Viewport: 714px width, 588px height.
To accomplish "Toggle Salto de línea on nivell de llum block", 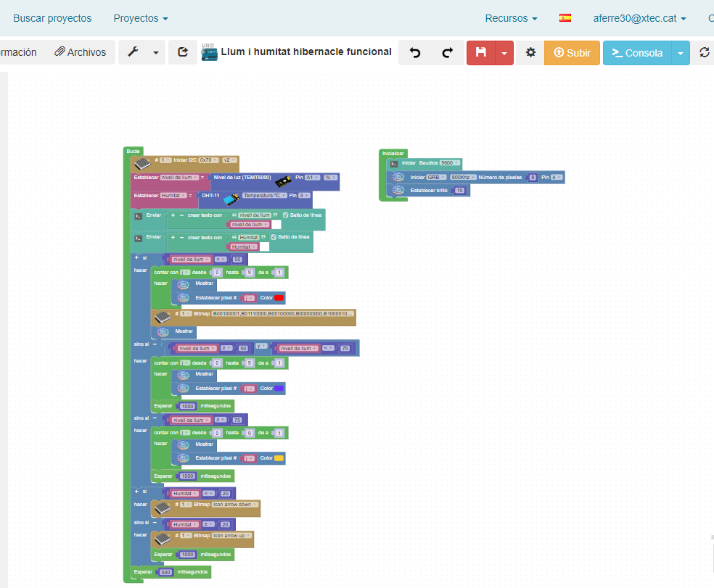I will click(x=285, y=215).
